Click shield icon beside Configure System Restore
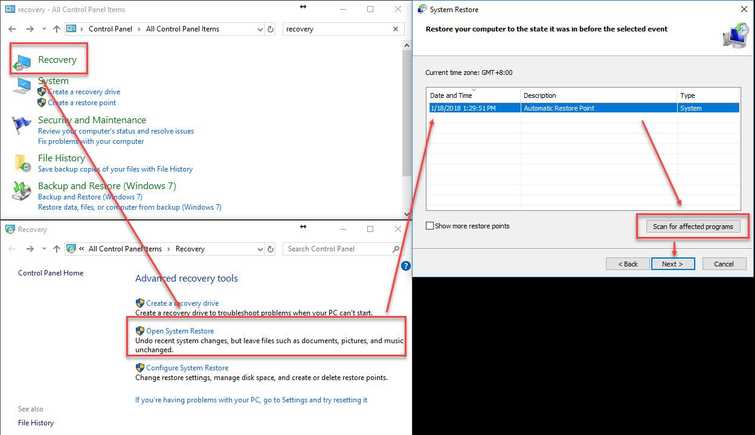The height and width of the screenshot is (435, 755). [140, 368]
